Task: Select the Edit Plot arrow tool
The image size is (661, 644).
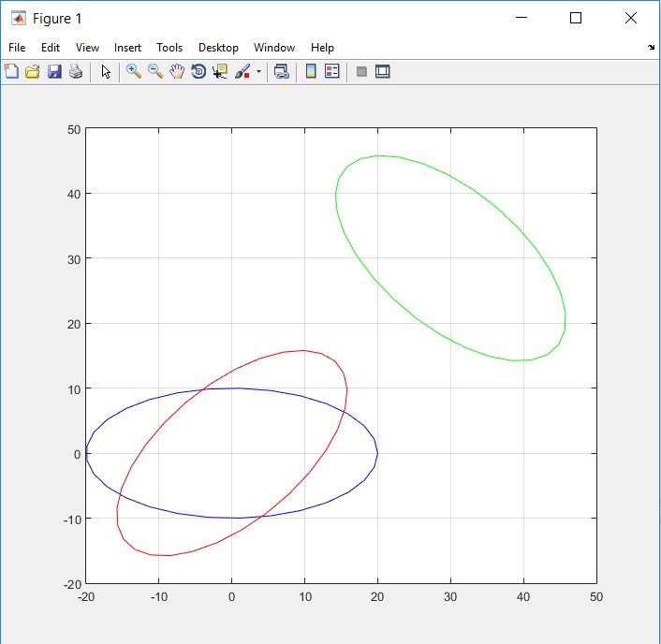Action: tap(106, 71)
